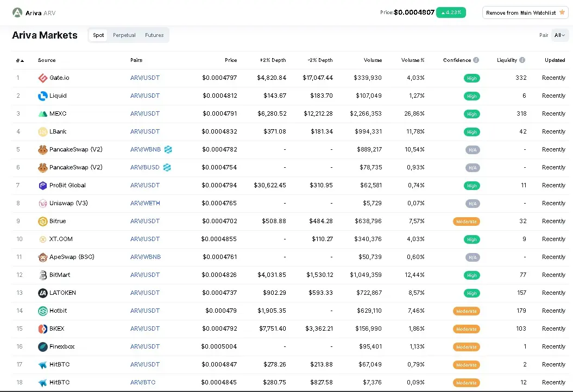Click the ApeSwap monkey logo

[x=43, y=257]
